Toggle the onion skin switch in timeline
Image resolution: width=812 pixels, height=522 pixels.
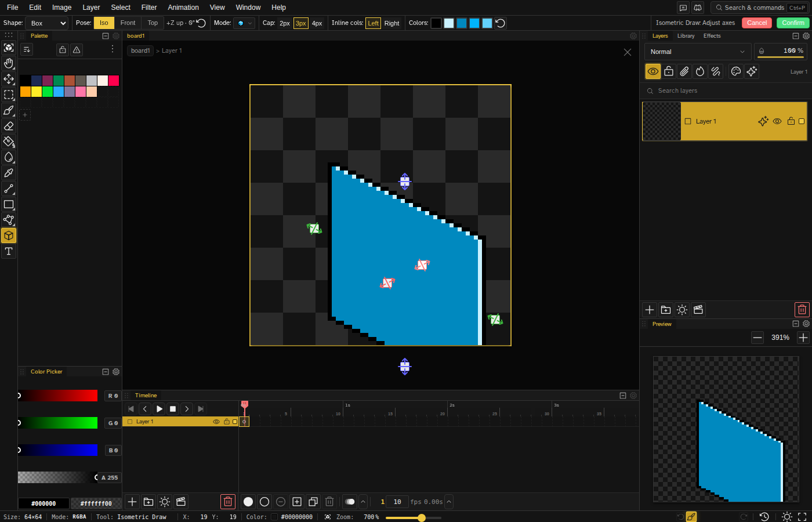click(x=350, y=502)
